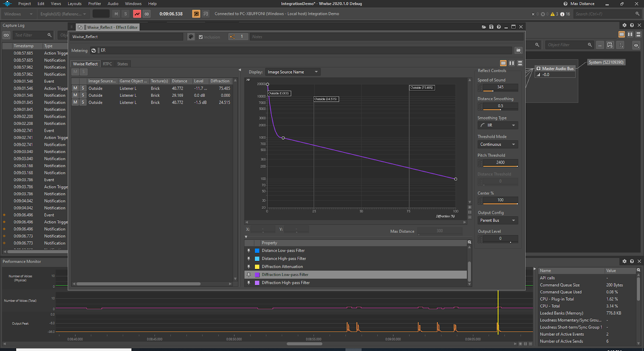Viewport: 644px width, 351px height.
Task: Open the Layouts menu
Action: (74, 4)
